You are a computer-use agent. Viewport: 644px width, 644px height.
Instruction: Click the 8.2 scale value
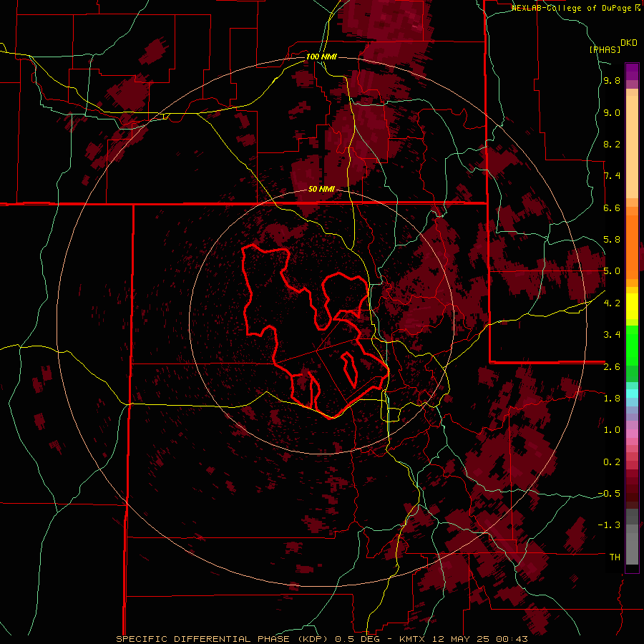click(612, 145)
